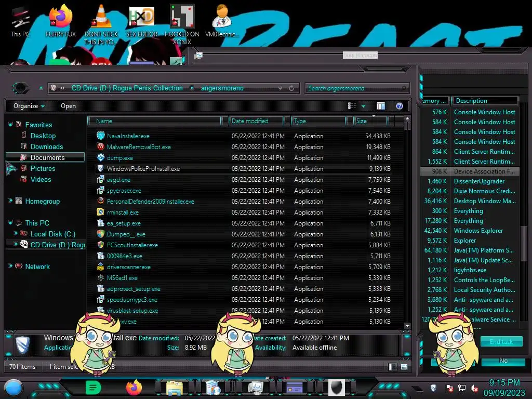
Task: Switch to details view in Explorer status bar
Action: click(x=393, y=367)
